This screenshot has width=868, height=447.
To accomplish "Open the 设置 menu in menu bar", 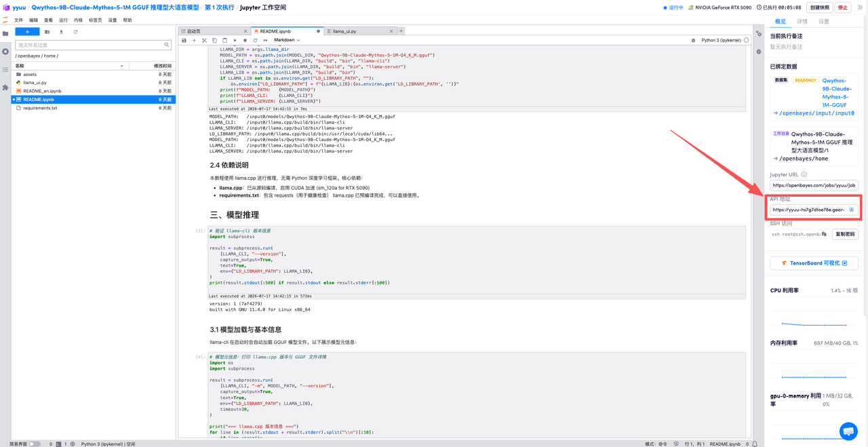I will (113, 20).
